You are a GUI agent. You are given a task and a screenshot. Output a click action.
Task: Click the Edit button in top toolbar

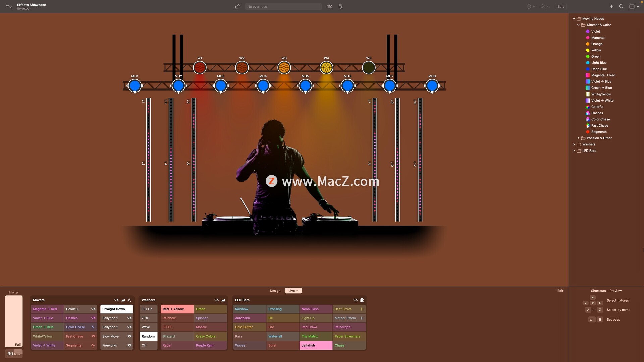[560, 6]
